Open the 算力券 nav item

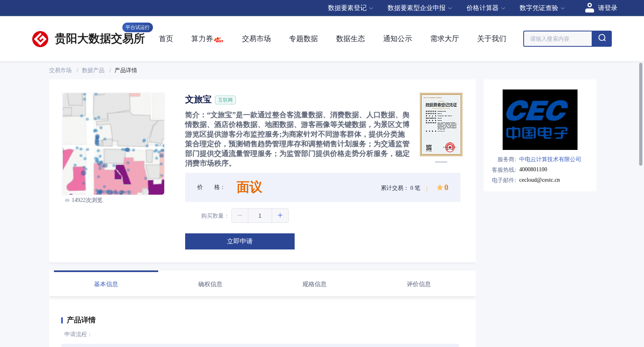click(x=202, y=39)
